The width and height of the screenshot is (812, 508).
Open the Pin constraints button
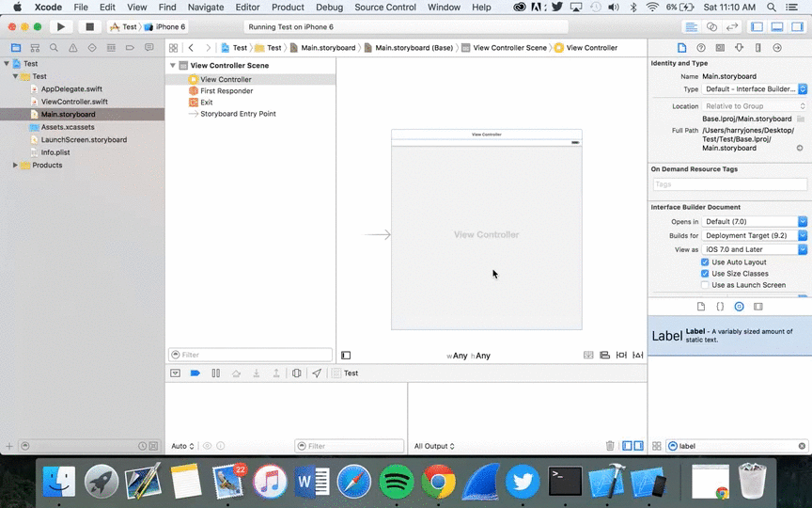621,355
